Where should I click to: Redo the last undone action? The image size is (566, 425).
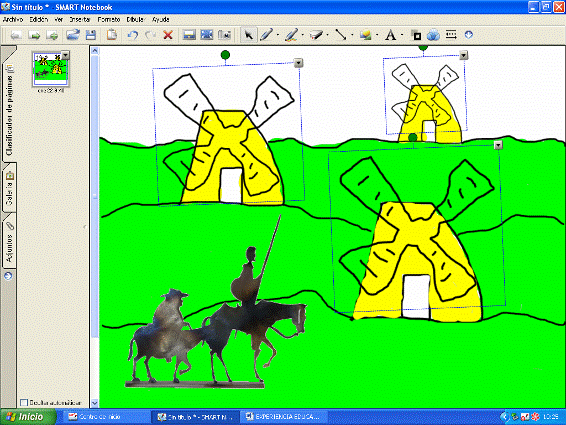tap(150, 35)
